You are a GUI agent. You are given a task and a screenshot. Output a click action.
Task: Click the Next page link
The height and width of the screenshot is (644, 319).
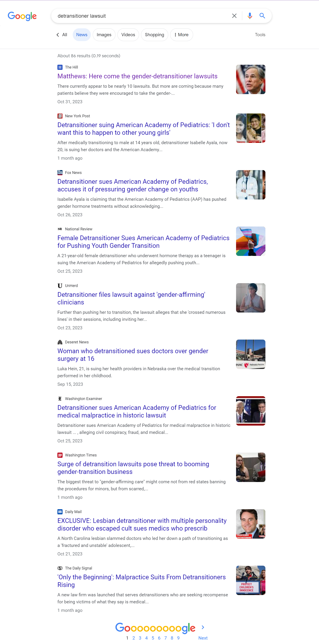point(203,638)
